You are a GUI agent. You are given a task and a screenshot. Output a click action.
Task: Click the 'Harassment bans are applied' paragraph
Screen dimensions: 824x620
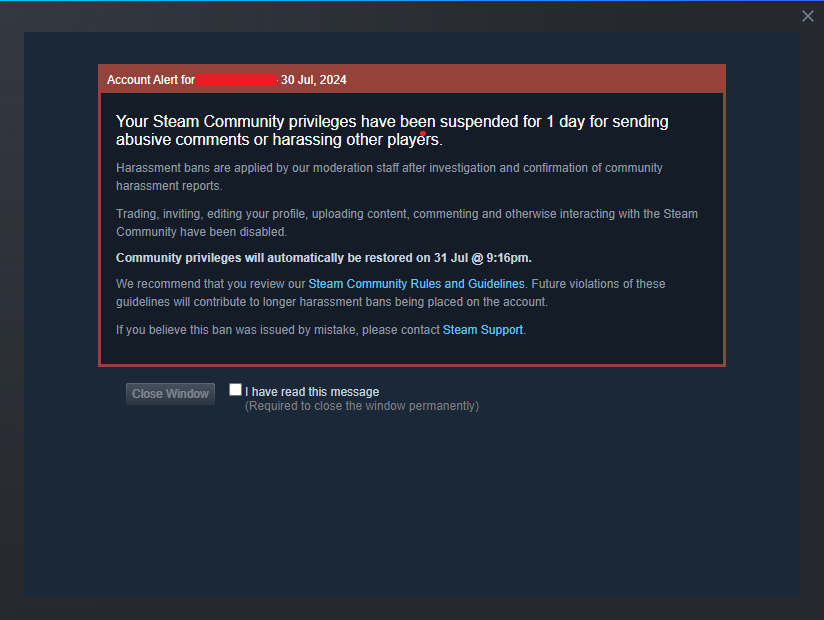point(389,177)
